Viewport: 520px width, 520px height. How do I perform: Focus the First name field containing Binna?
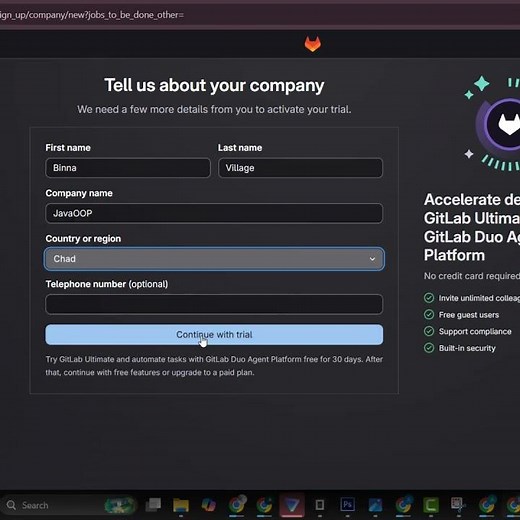[128, 168]
